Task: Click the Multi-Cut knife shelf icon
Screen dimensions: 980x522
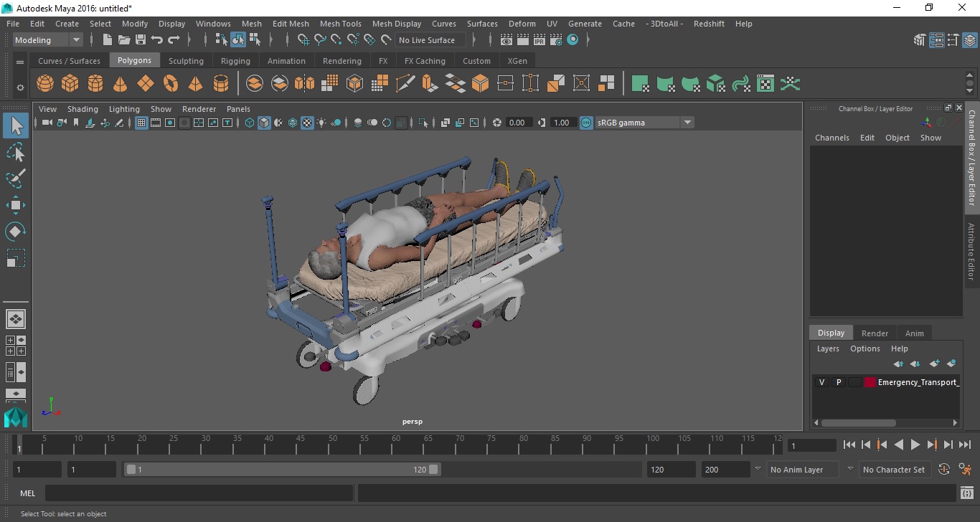Action: [405, 84]
